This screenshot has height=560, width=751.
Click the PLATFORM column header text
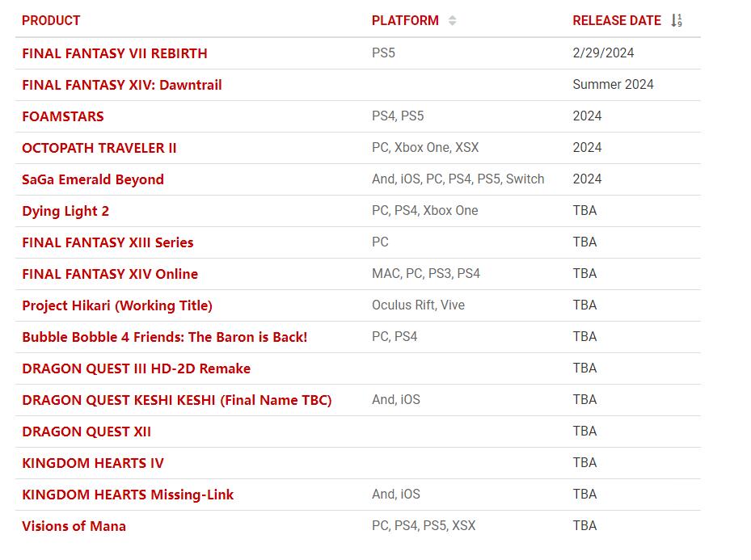[405, 21]
